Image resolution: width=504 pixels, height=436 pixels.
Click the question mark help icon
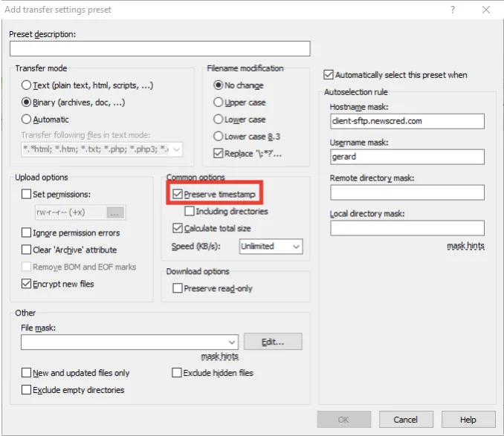point(453,10)
